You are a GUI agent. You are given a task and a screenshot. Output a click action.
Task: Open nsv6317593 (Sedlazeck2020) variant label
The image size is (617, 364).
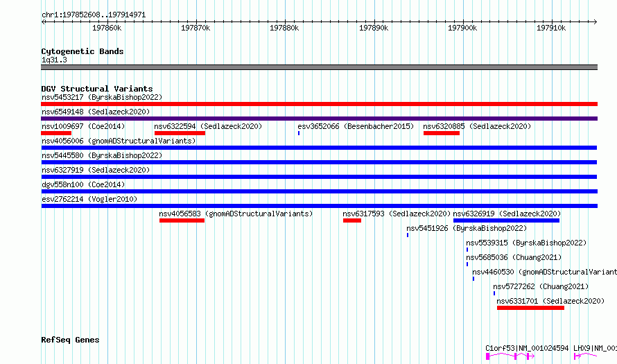point(397,214)
